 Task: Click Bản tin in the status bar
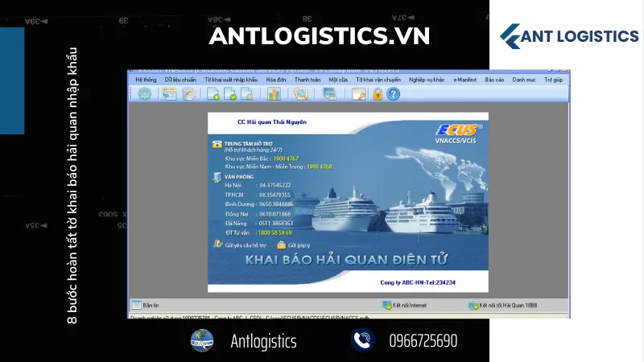tap(151, 306)
